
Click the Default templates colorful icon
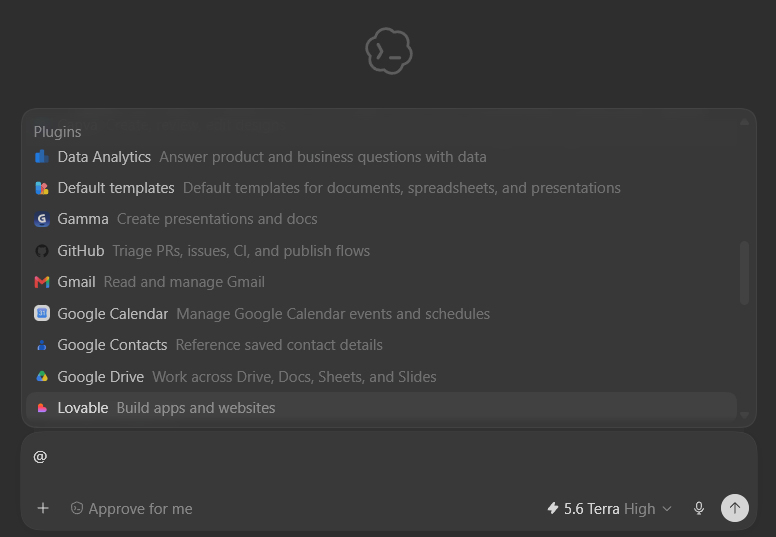pyautogui.click(x=42, y=188)
